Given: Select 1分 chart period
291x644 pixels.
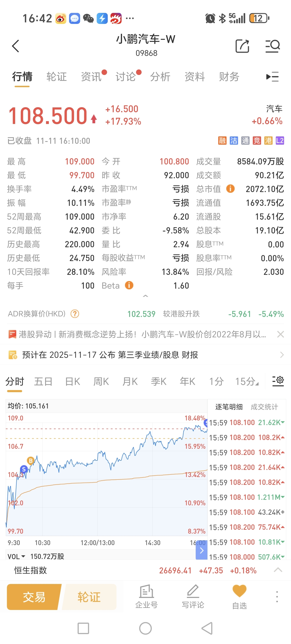Looking at the screenshot, I should click(216, 382).
